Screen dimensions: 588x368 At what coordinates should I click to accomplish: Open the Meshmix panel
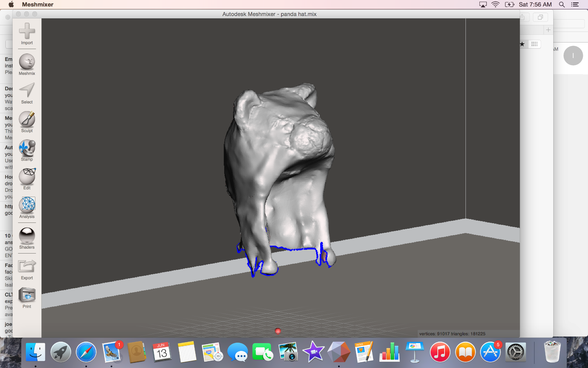(x=27, y=65)
